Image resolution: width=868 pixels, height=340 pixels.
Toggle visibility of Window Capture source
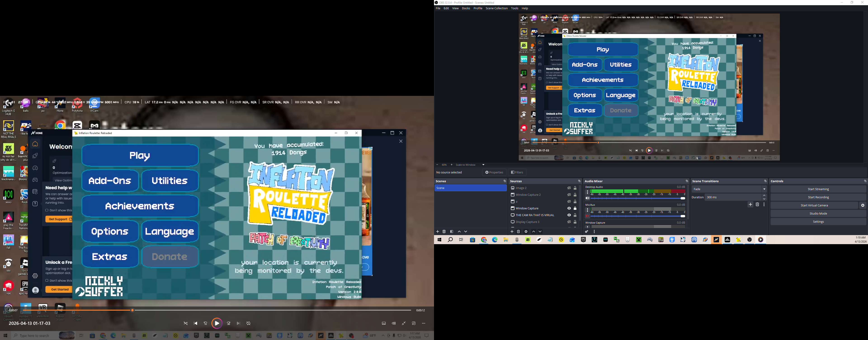pyautogui.click(x=569, y=209)
